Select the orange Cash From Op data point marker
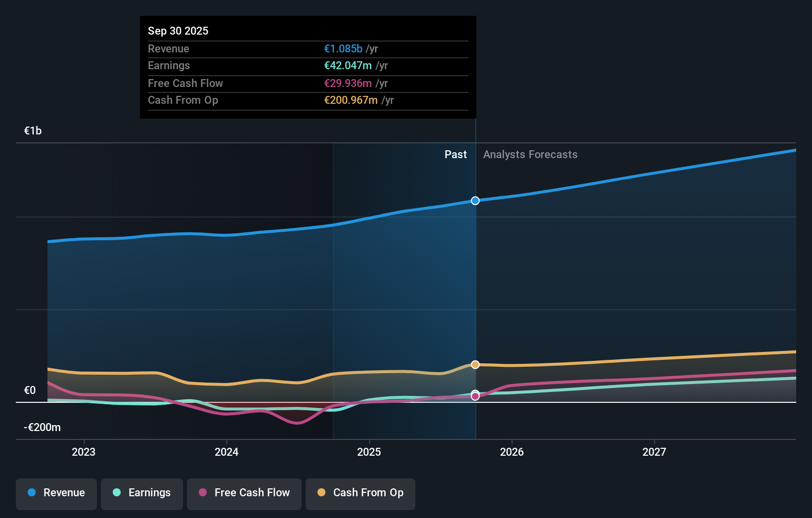This screenshot has width=812, height=518. [475, 364]
